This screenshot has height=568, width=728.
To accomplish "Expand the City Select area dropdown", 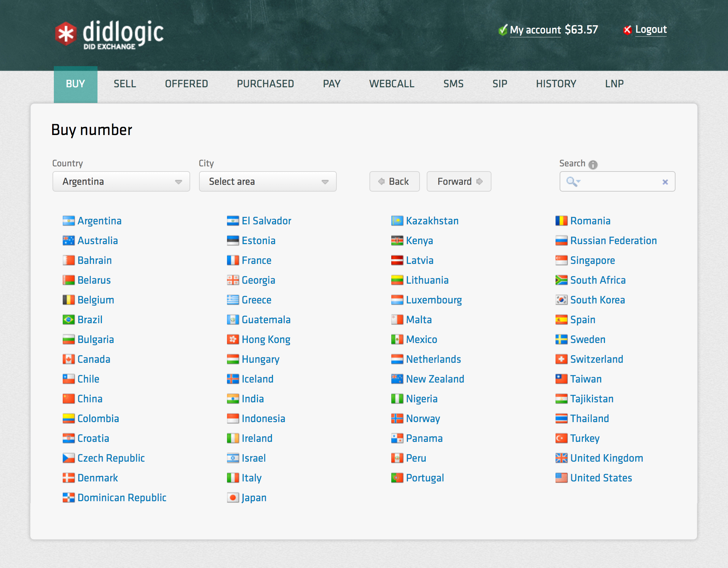I will (267, 181).
